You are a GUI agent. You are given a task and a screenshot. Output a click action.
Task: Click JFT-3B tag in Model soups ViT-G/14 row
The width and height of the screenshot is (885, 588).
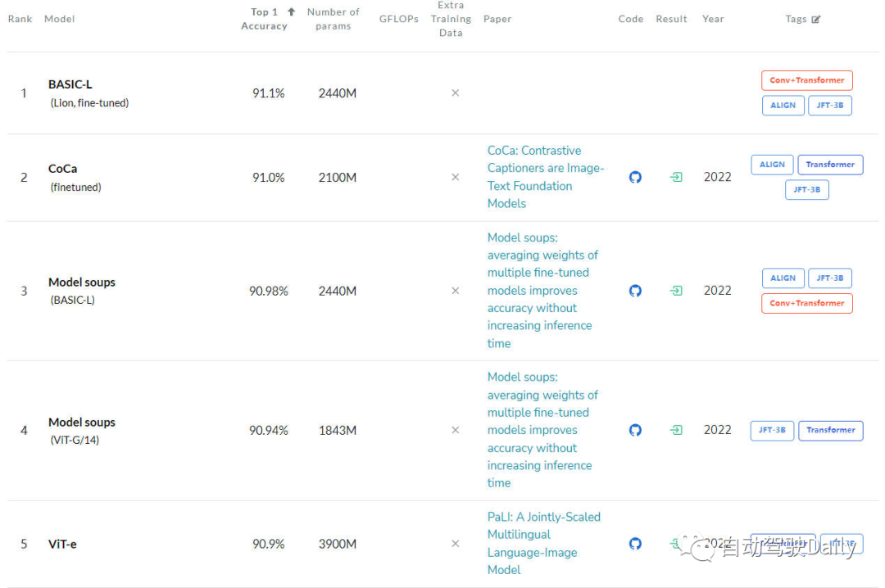[x=772, y=430]
